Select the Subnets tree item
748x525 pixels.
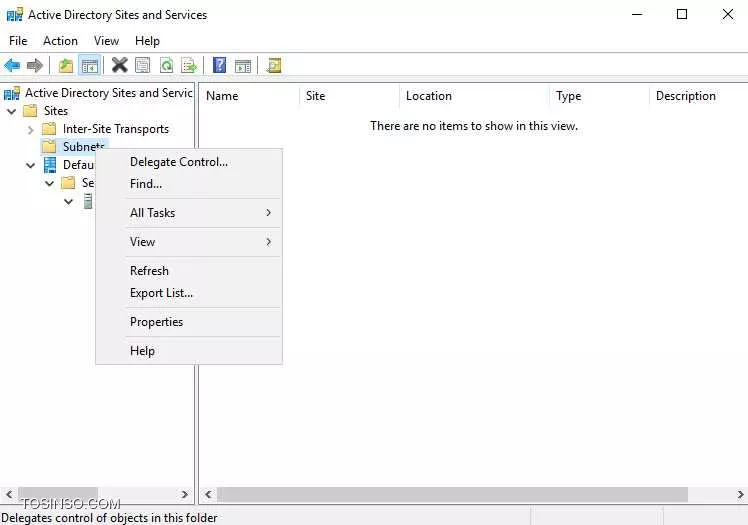83,146
